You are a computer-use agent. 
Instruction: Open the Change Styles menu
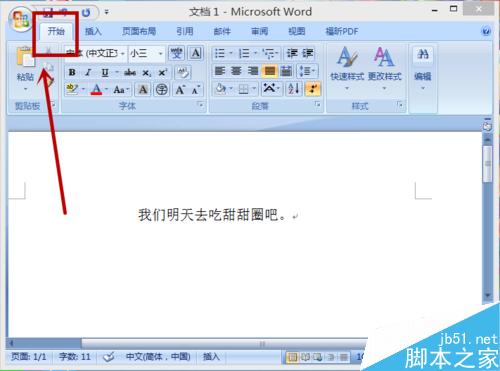pyautogui.click(x=384, y=68)
